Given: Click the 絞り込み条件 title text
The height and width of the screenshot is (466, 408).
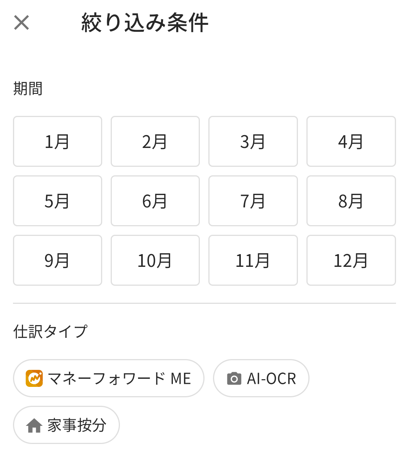Looking at the screenshot, I should [145, 23].
